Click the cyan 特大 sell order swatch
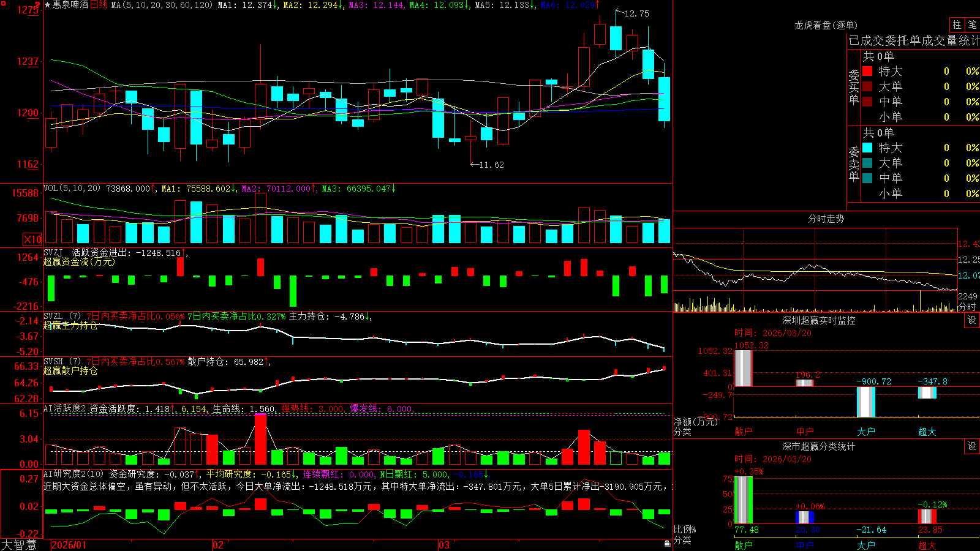 coord(867,148)
